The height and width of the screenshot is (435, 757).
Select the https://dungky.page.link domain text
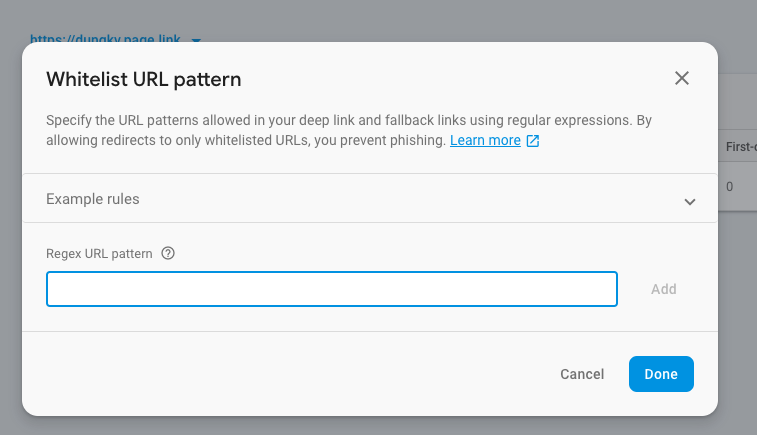(107, 40)
